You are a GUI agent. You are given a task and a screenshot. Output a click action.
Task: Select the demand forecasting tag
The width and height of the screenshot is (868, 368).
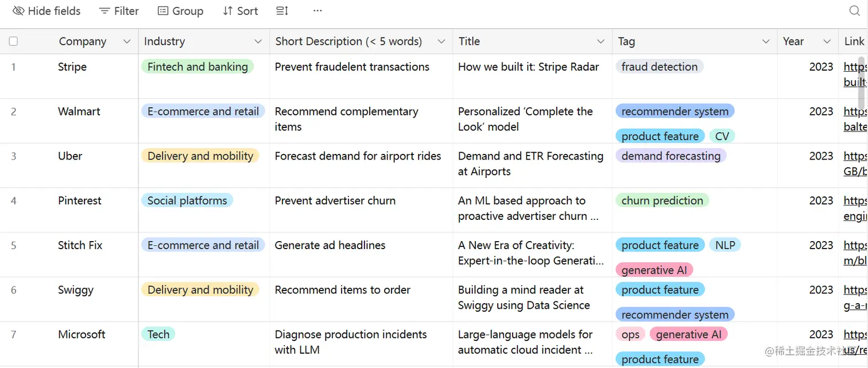click(x=671, y=156)
